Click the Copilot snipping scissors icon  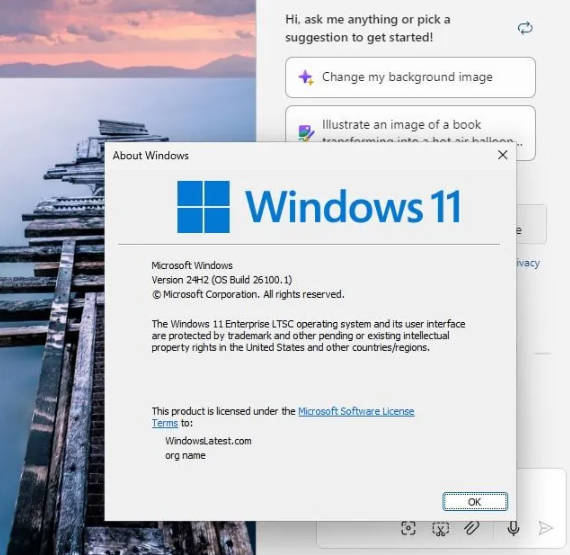click(x=441, y=528)
